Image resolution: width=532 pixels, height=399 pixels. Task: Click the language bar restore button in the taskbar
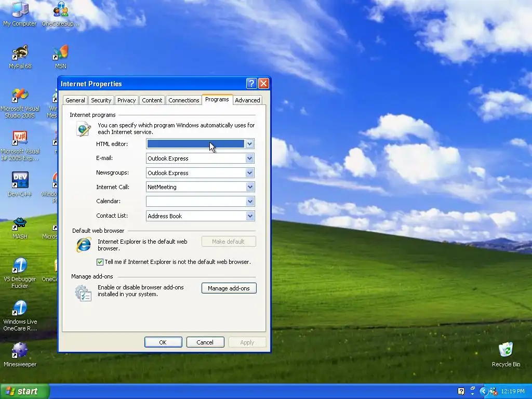click(x=472, y=389)
